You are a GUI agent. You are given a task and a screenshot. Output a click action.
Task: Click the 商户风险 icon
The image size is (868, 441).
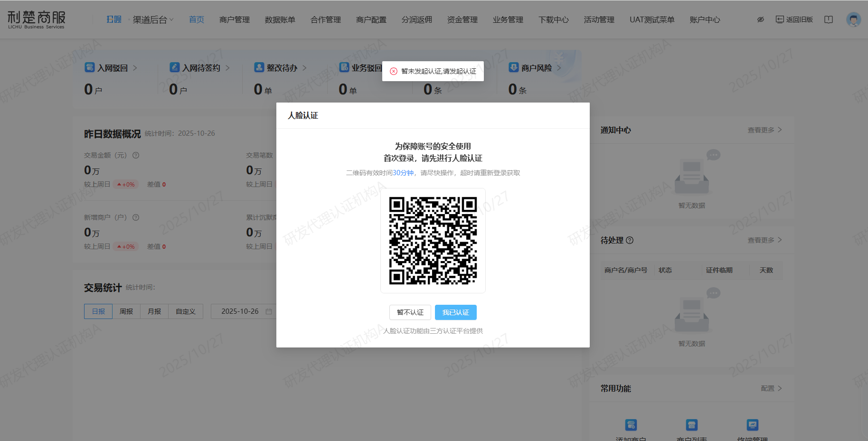[x=513, y=67]
